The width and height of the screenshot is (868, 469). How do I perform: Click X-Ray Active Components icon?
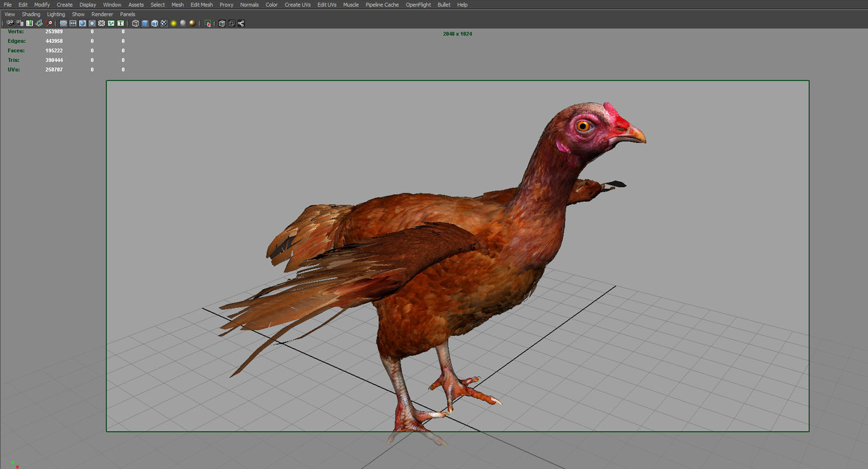coord(231,23)
